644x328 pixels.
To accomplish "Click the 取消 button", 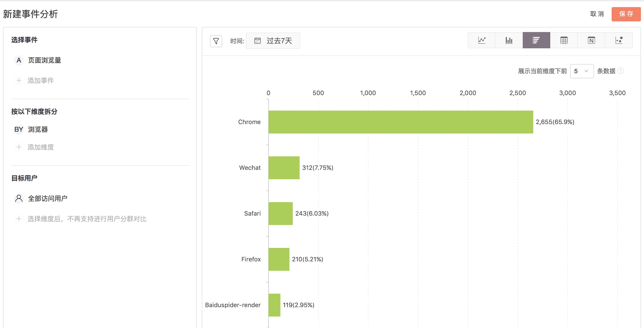I will pos(597,14).
